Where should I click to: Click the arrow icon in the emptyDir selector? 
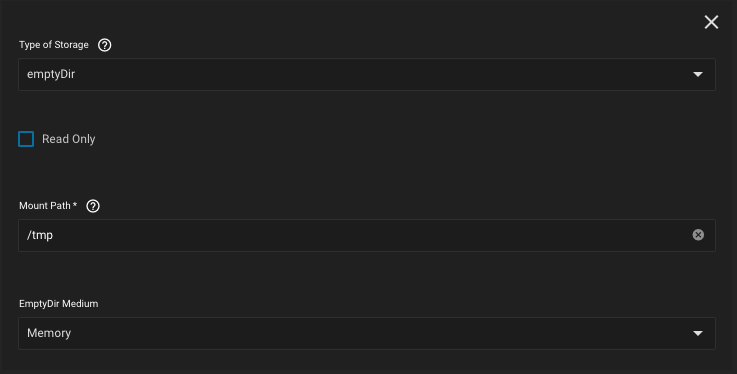pos(698,74)
